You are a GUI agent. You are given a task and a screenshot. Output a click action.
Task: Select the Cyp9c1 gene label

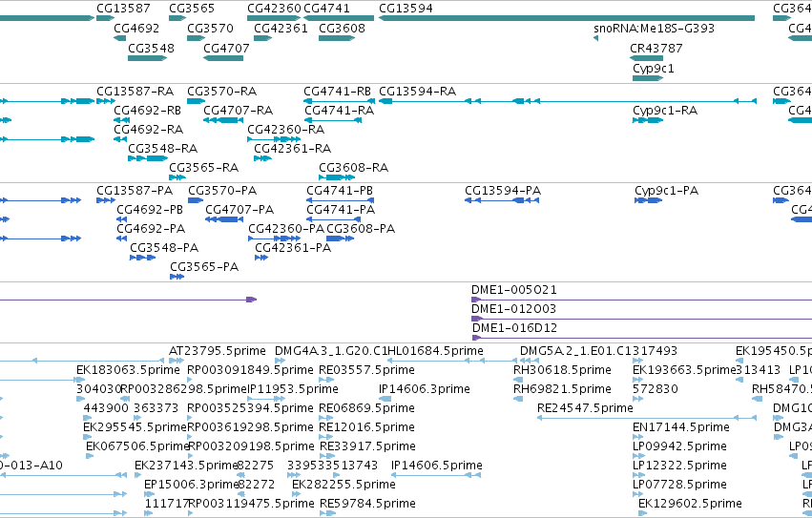point(653,69)
